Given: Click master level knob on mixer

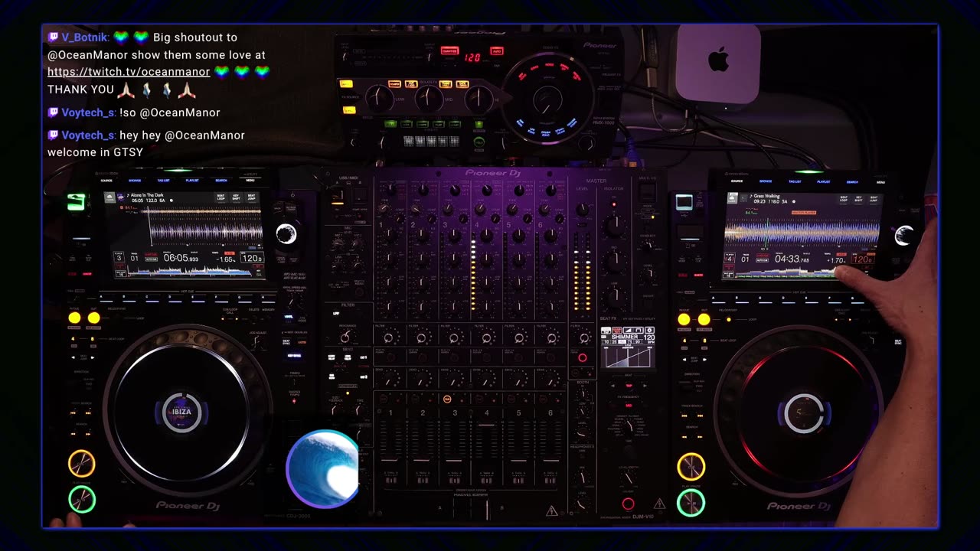Looking at the screenshot, I should point(583,210).
